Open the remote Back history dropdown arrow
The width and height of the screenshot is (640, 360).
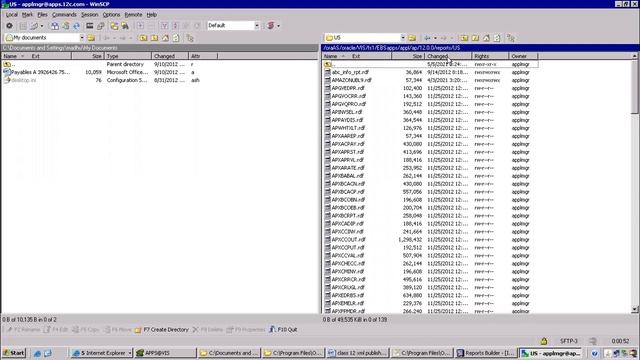click(435, 38)
